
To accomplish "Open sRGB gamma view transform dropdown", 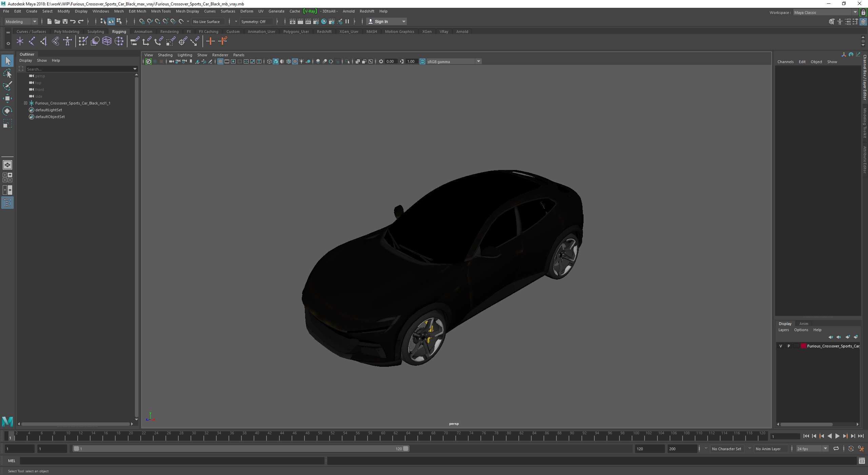I will click(x=454, y=61).
